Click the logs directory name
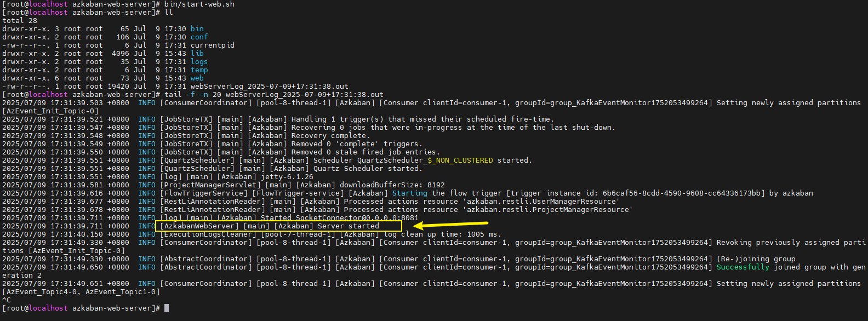The image size is (868, 321). pyautogui.click(x=199, y=62)
